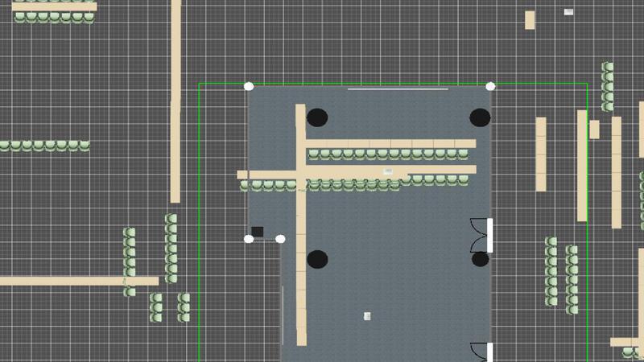Select the single door at bottom right wall
Screen dimensions: 644x362
[x=481, y=352]
